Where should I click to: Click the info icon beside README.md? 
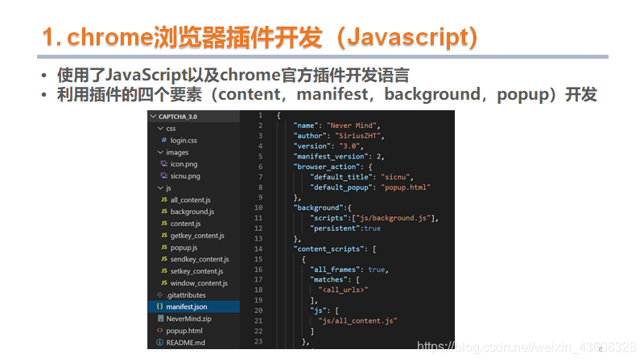pyautogui.click(x=159, y=343)
